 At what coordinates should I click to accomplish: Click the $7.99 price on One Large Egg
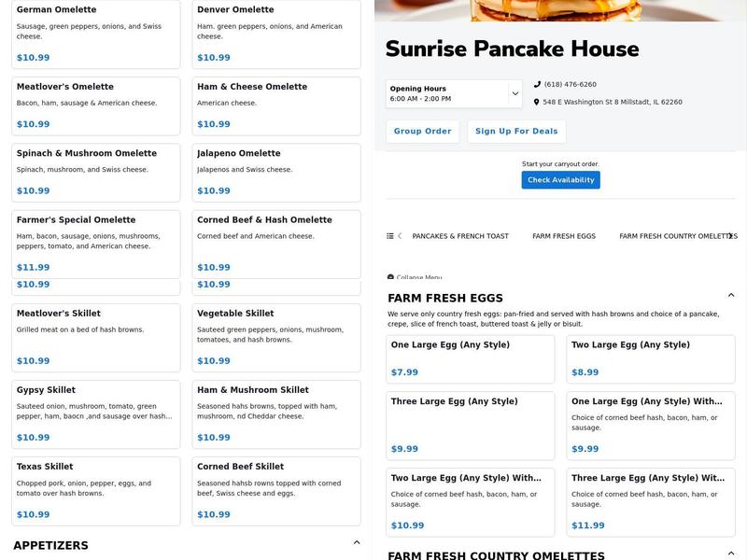(x=402, y=372)
